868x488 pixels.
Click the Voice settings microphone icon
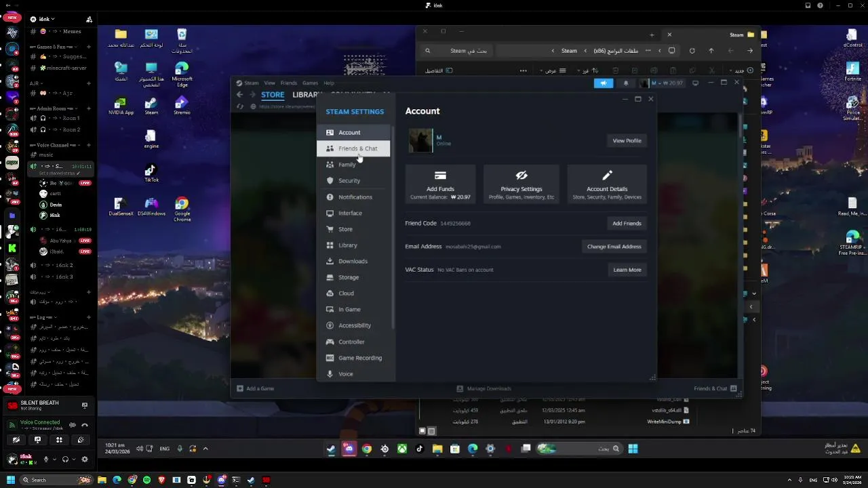coord(330,374)
